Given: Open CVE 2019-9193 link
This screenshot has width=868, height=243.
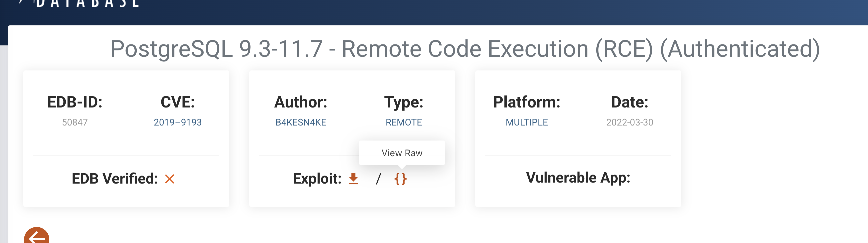Looking at the screenshot, I should pos(178,122).
